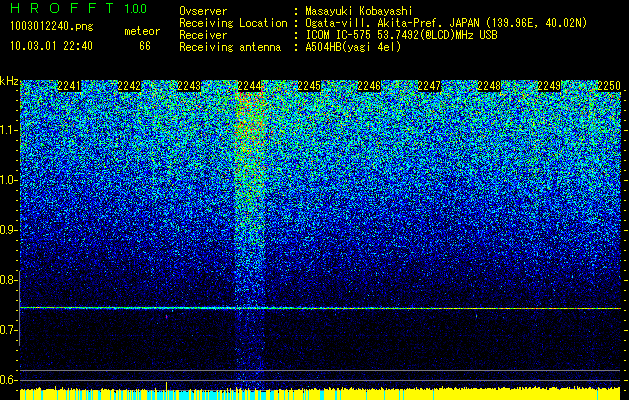Click the 2245 time marker label
629x400 pixels.
(309, 86)
